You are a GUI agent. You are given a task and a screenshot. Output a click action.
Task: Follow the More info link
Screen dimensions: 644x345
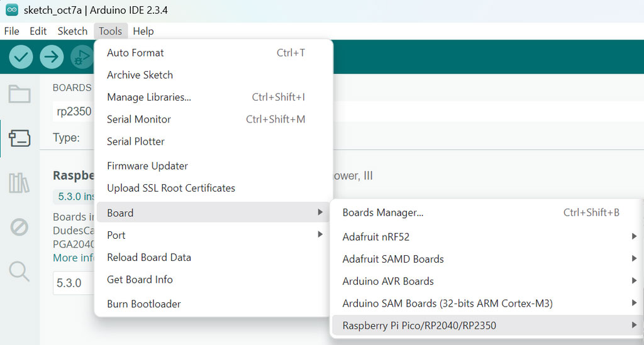click(74, 258)
